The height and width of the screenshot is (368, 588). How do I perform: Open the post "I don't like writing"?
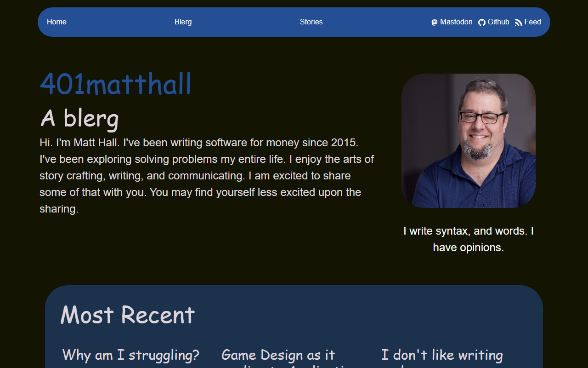click(442, 355)
